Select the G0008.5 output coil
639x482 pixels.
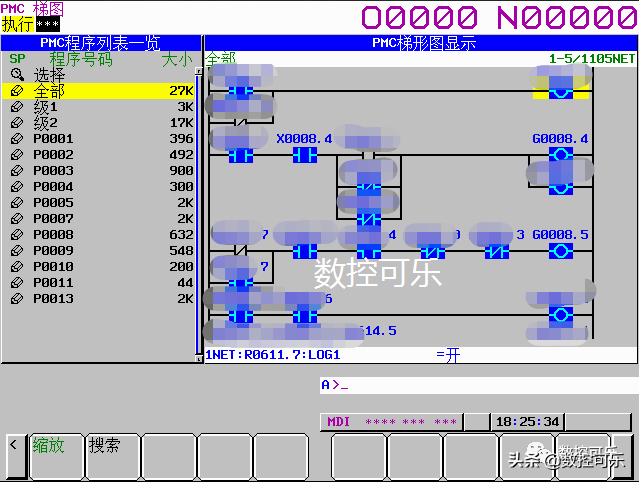[x=560, y=250]
